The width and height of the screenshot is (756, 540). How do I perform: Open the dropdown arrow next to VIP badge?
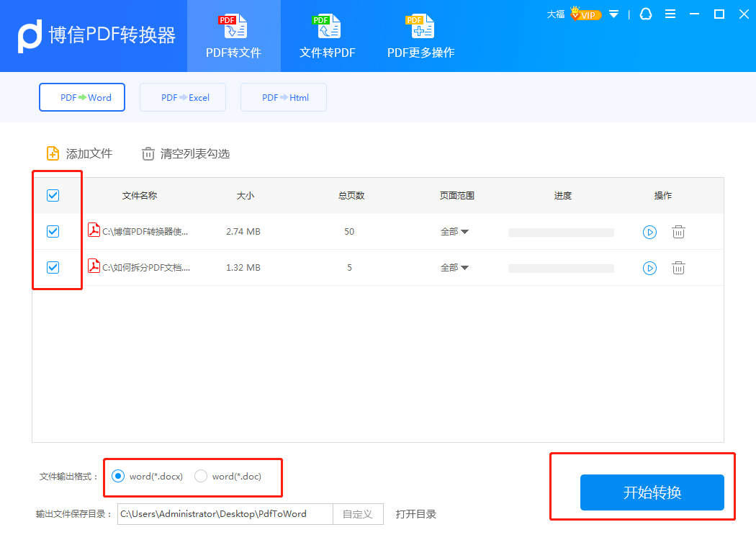[x=613, y=14]
